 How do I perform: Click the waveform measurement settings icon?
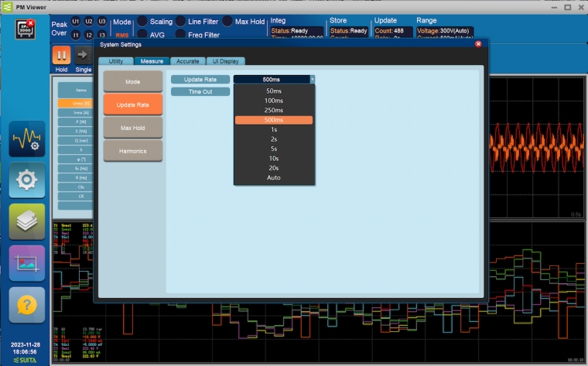tap(27, 140)
